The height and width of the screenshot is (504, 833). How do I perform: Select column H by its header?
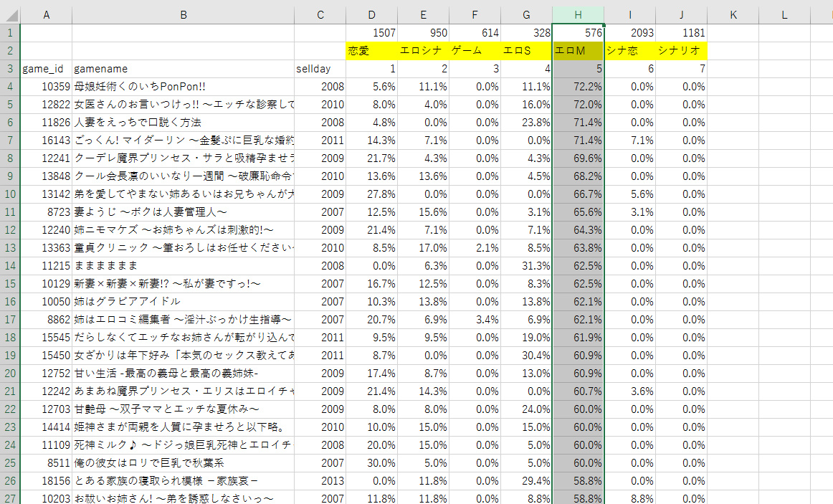[x=578, y=14]
